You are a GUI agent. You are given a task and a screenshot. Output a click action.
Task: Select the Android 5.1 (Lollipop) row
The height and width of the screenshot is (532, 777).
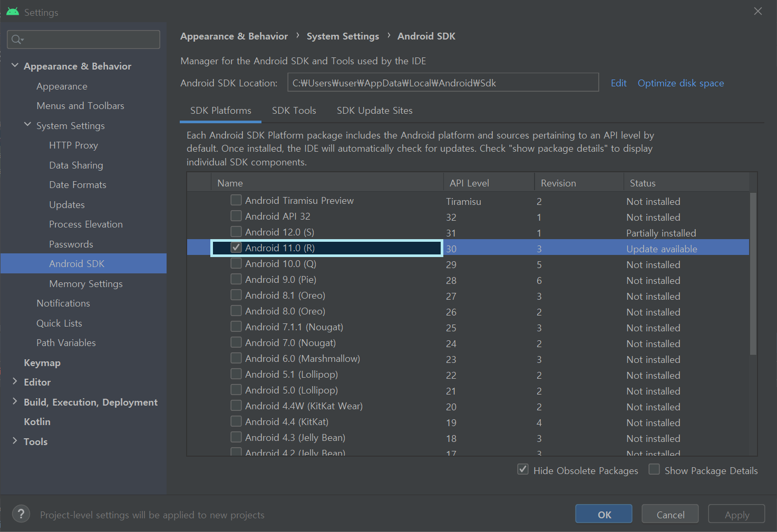tap(468, 375)
